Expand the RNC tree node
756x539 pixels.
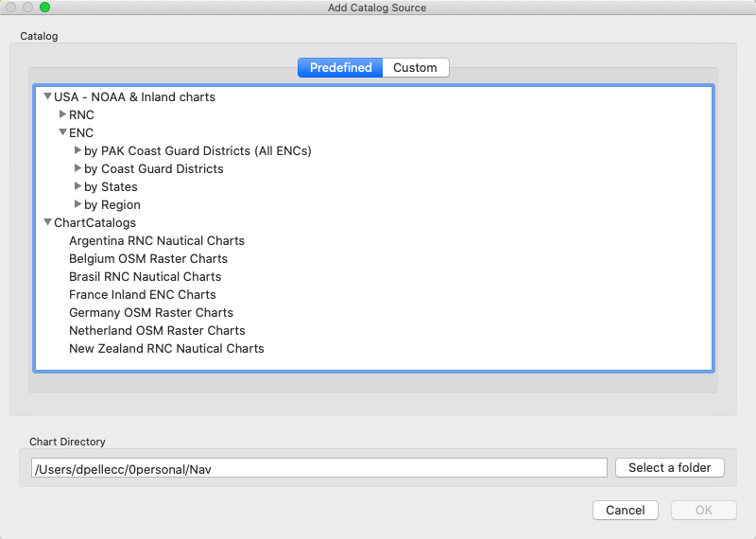click(62, 114)
